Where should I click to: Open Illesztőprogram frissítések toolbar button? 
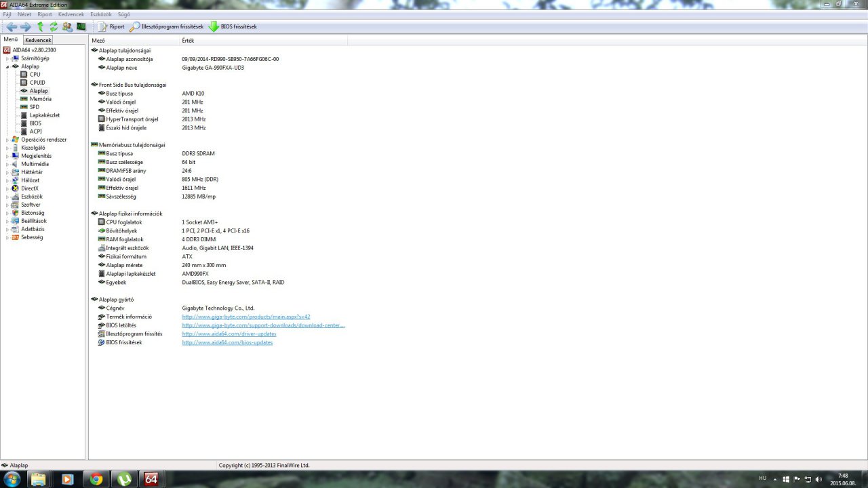167,26
